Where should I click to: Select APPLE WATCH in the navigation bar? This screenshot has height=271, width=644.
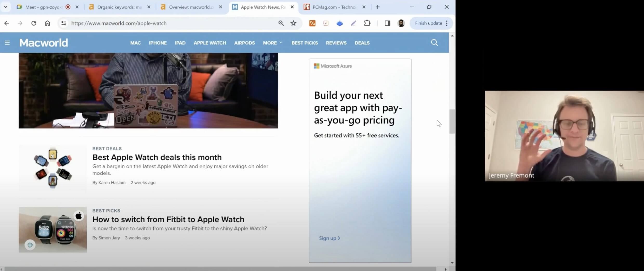[210, 43]
